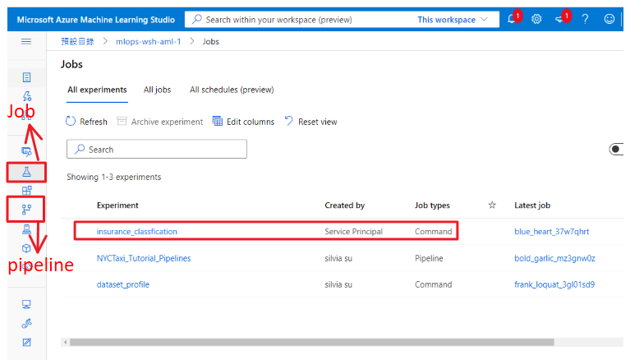Open help question mark icon
Image resolution: width=644 pixels, height=360 pixels.
(x=585, y=19)
